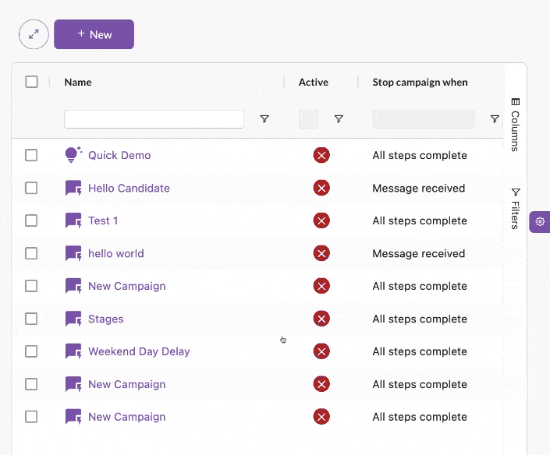Click the Name column filter funnel icon
550x455 pixels.
click(264, 119)
